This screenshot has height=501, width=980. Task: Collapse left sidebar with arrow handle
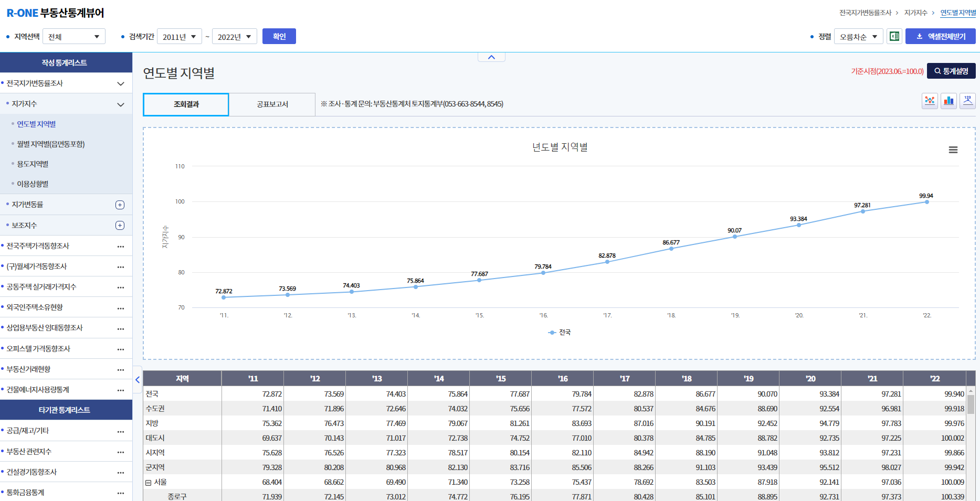pyautogui.click(x=138, y=380)
